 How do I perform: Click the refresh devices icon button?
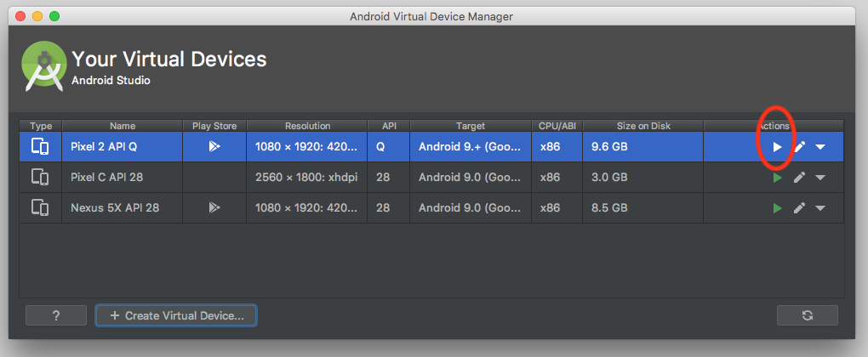(807, 315)
